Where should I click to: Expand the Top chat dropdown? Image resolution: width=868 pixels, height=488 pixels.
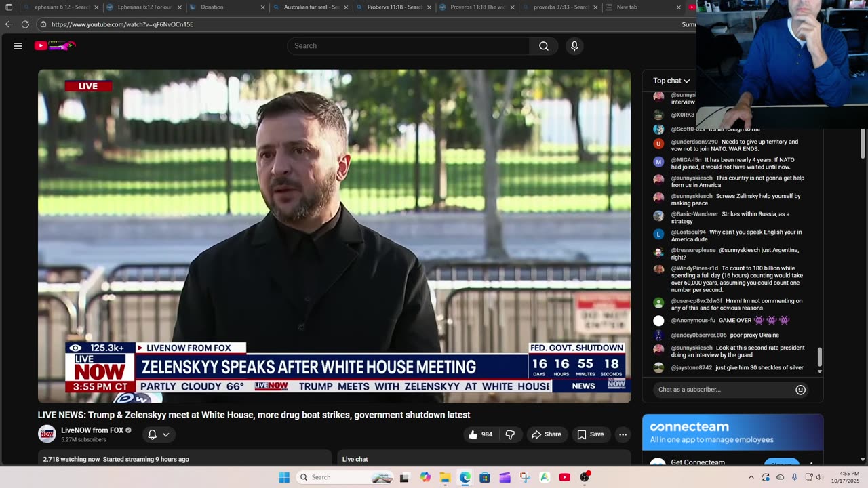[671, 81]
